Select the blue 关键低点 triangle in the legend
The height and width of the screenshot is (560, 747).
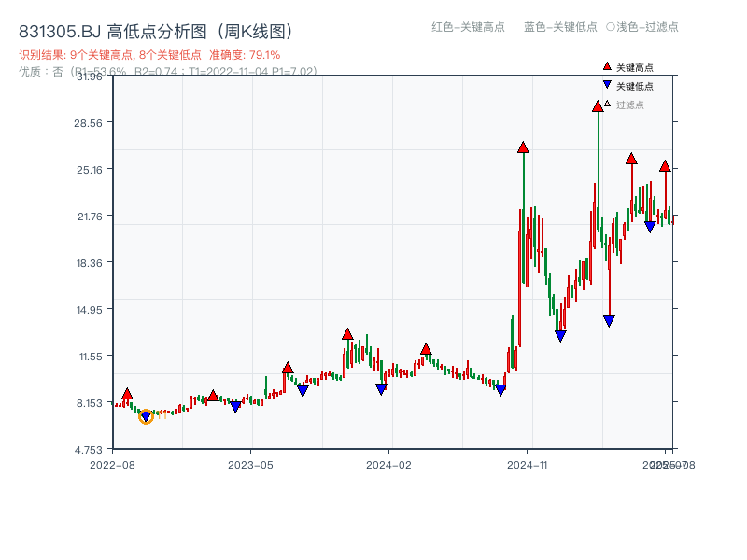pos(607,85)
